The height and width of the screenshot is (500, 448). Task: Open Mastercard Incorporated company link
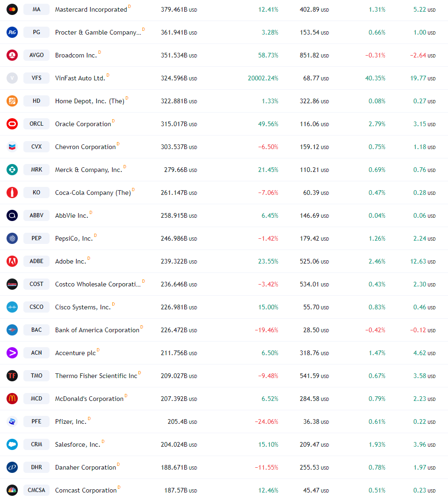click(91, 9)
